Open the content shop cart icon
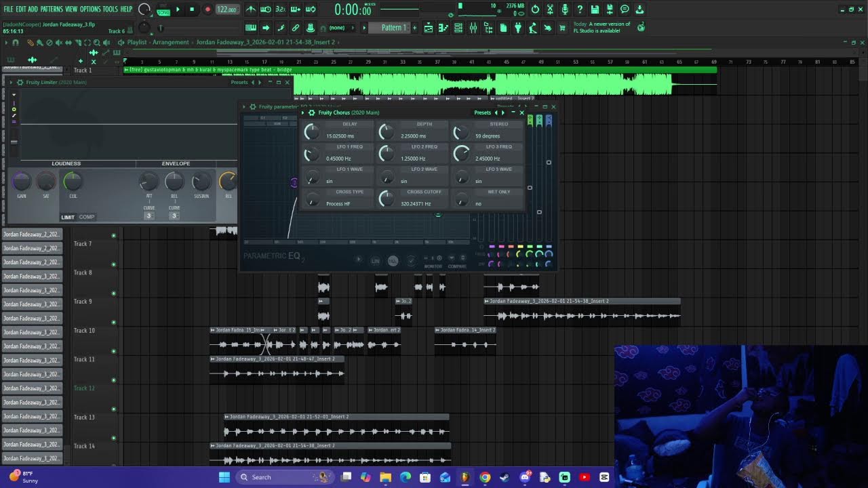 [x=563, y=28]
